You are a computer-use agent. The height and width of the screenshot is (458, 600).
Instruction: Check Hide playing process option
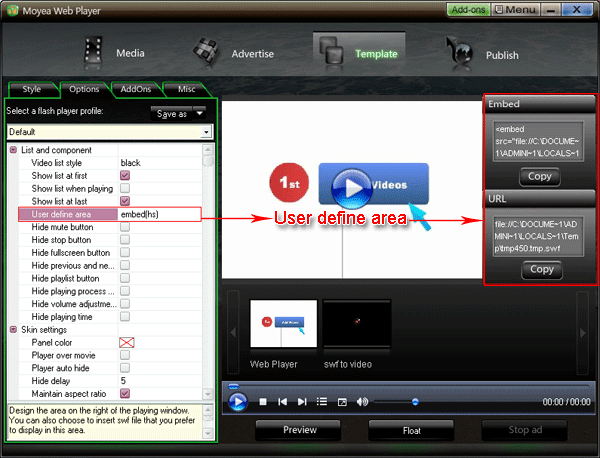[125, 291]
